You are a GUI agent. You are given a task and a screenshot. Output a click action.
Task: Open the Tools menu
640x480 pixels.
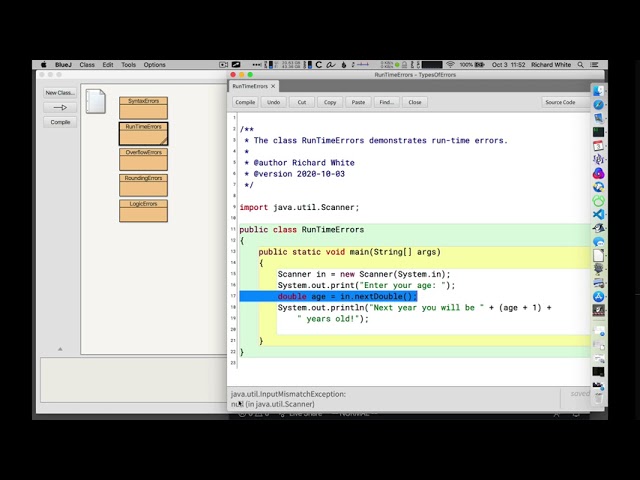coord(128,64)
